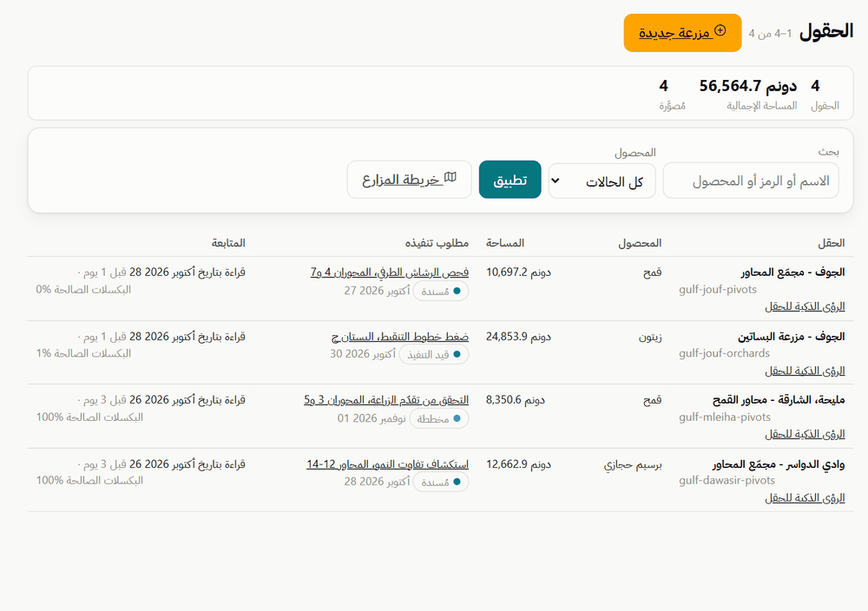Select field name الجوف - مزرعة البساتين

point(791,337)
